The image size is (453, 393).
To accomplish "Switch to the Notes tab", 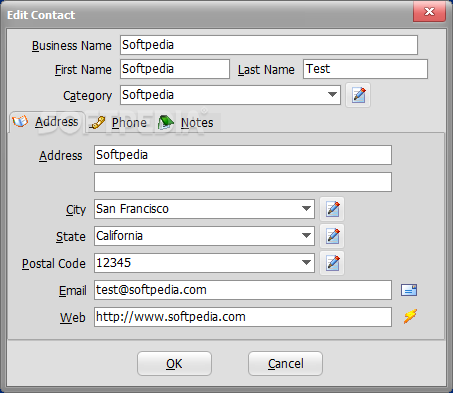I will tap(187, 123).
